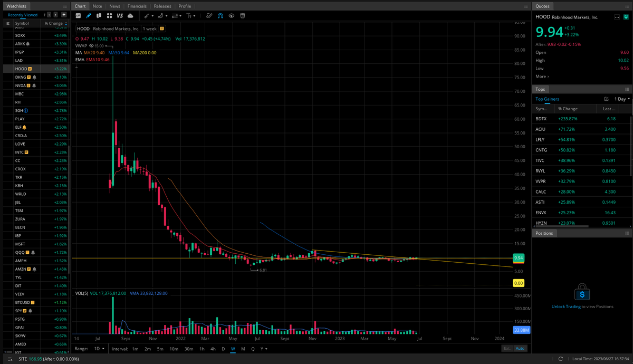Expand More quote details
The height and width of the screenshot is (364, 633).
click(x=542, y=76)
